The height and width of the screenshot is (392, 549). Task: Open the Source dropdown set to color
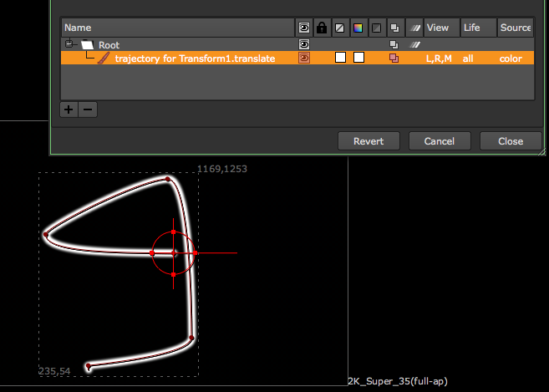pos(511,59)
